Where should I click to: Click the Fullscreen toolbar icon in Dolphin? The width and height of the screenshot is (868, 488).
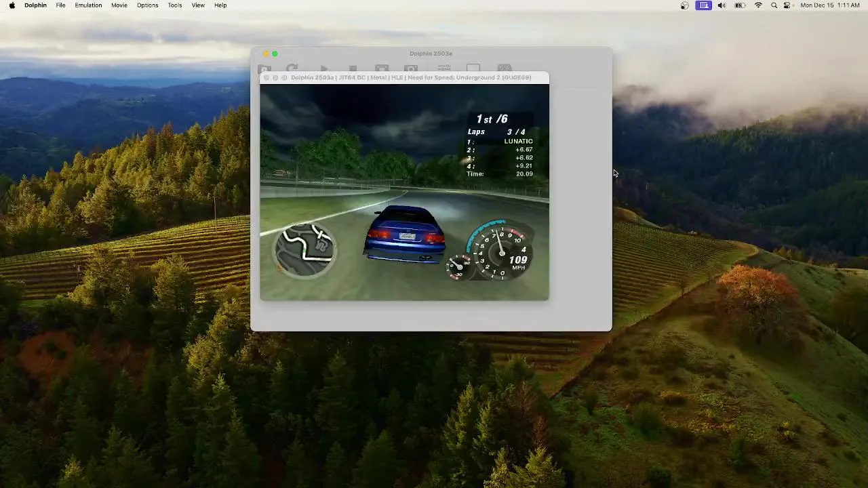tap(382, 68)
